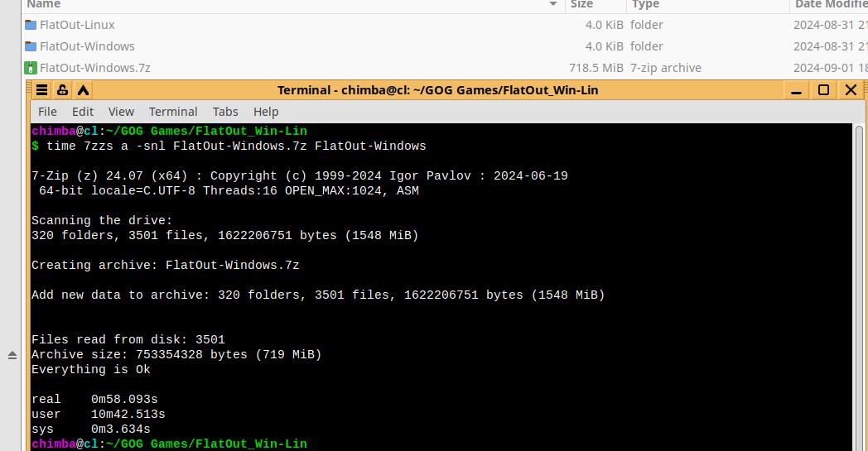Click the '64-bit locale=C.UTF-8 Threads:16' line

pos(229,191)
